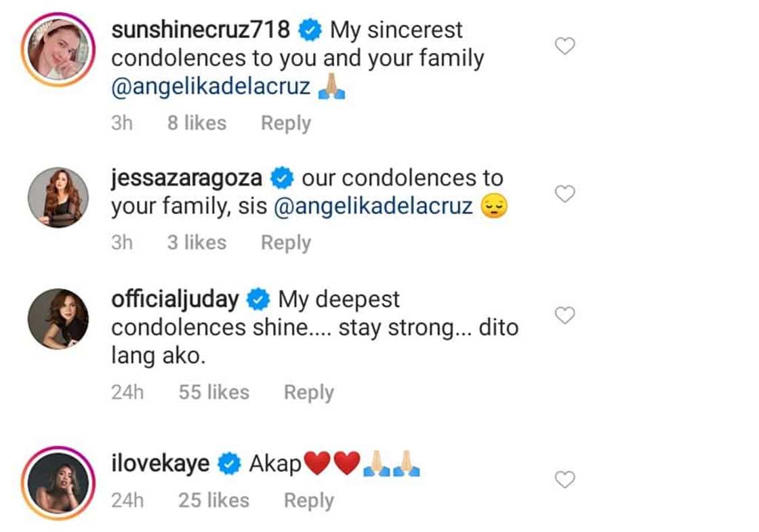Open @angelikadelacruz mention in jessazaragoza's comment
The image size is (759, 532).
pos(373,206)
